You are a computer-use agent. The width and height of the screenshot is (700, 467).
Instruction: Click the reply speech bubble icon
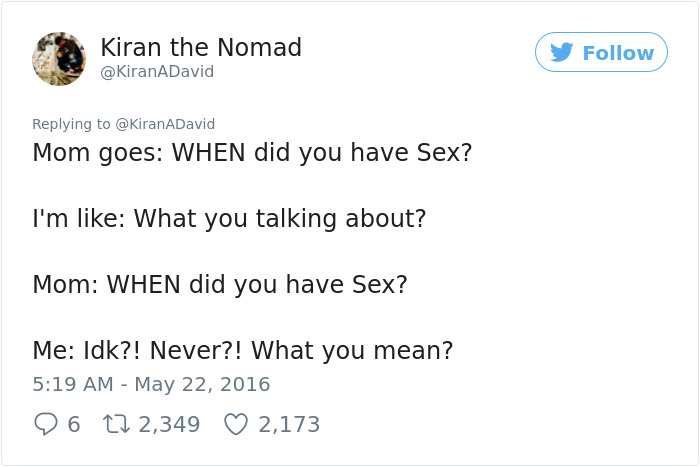45,425
